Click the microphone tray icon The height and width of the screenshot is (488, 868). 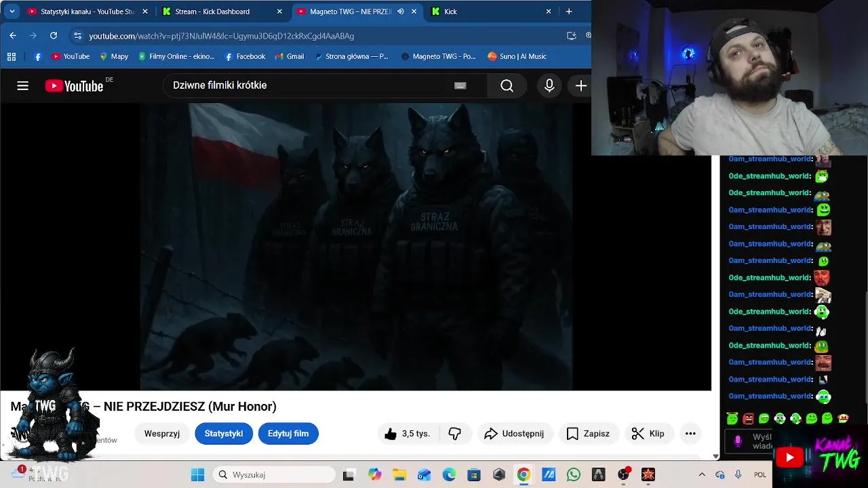pyautogui.click(x=738, y=475)
